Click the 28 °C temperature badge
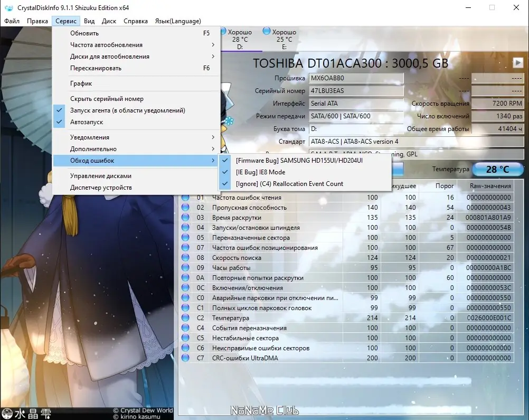Viewport: 529px width, 420px height. pyautogui.click(x=498, y=169)
